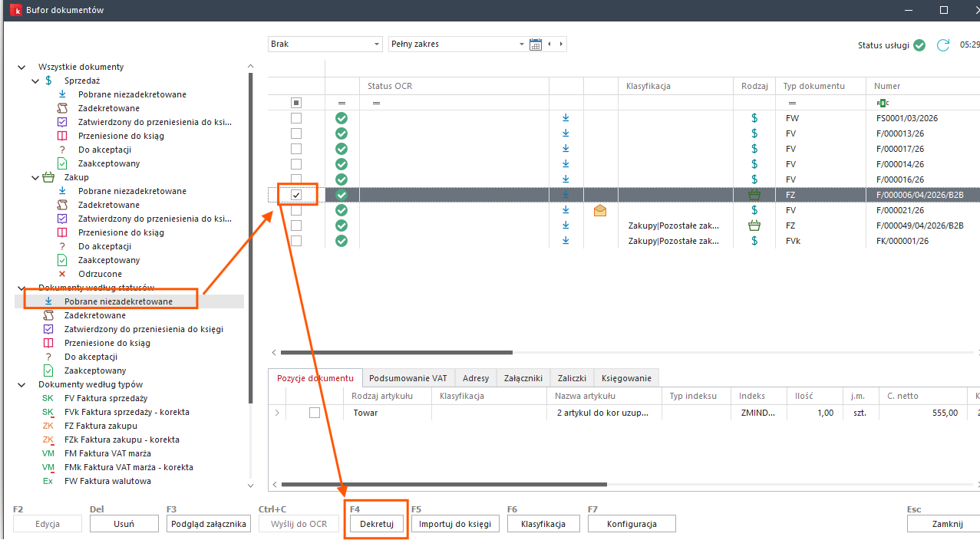Open the Załączniki tab
Image resolution: width=980 pixels, height=540 pixels.
point(523,378)
